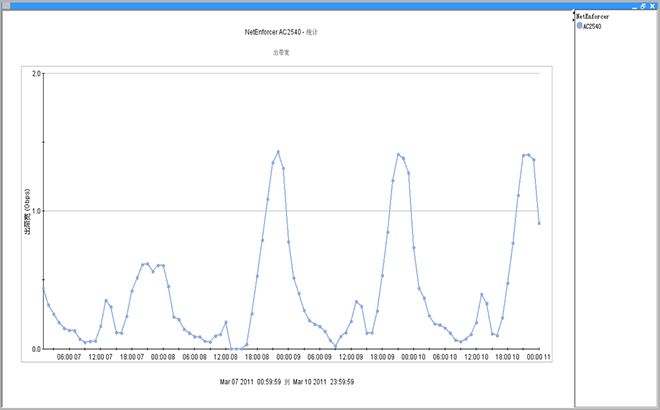Viewport: 660px width, 410px height.
Task: Click the highest peak data point of the chart
Action: 278,152
